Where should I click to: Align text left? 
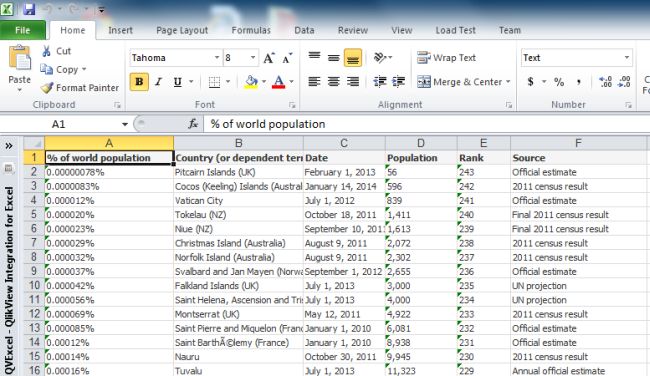[x=314, y=82]
